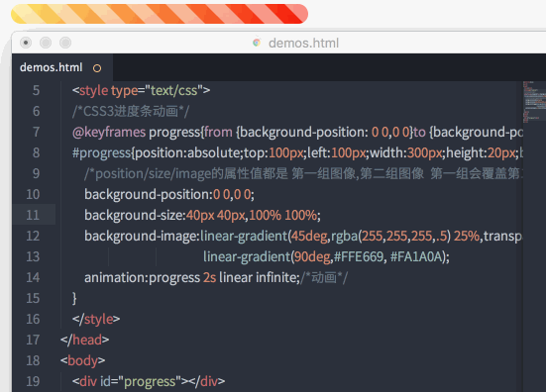The width and height of the screenshot is (546, 392).
Task: Place cursor on the @keyframes progress line
Action: (297, 133)
